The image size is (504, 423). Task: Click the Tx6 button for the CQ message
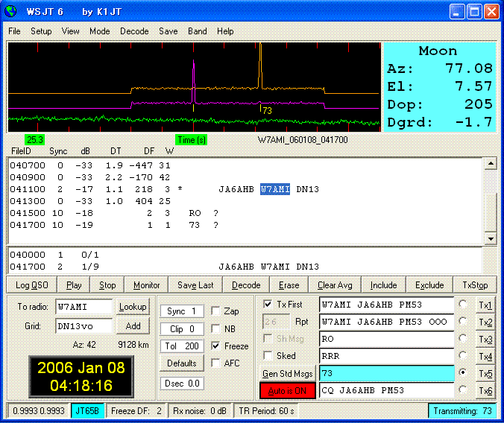click(485, 391)
